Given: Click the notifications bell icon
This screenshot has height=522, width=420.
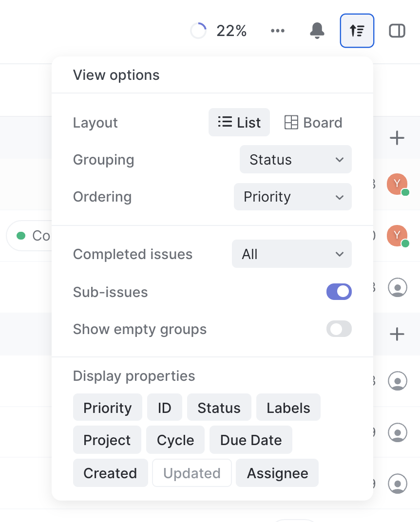Looking at the screenshot, I should (x=317, y=31).
